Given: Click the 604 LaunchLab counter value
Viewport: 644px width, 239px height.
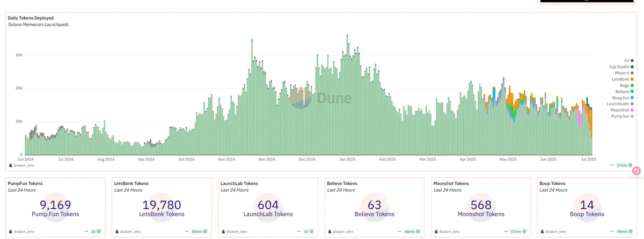Looking at the screenshot, I should click(x=268, y=205).
